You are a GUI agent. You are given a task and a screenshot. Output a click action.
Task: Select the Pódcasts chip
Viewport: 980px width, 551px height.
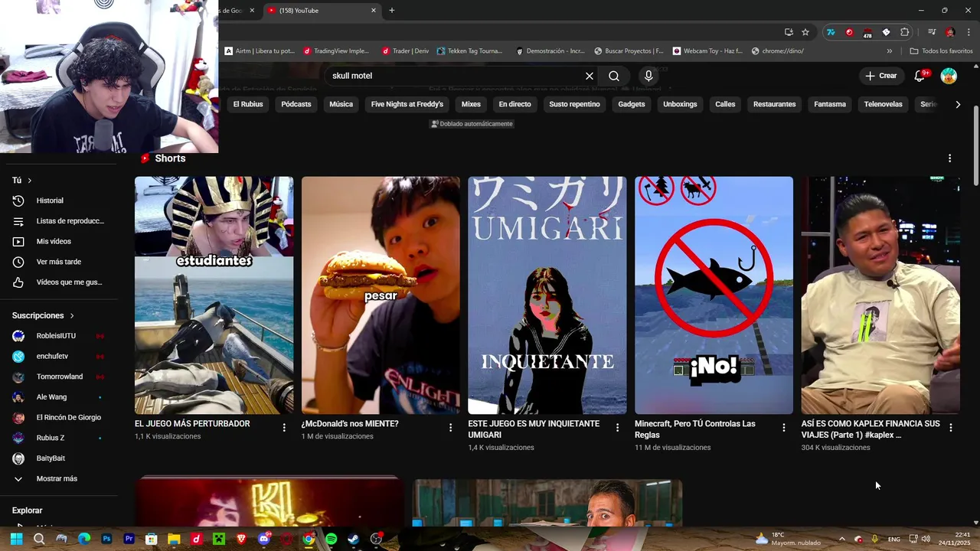[296, 104]
